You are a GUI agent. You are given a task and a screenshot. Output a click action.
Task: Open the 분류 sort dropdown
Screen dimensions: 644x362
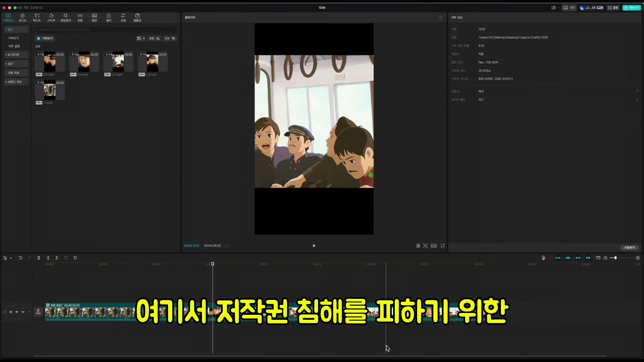tap(154, 38)
